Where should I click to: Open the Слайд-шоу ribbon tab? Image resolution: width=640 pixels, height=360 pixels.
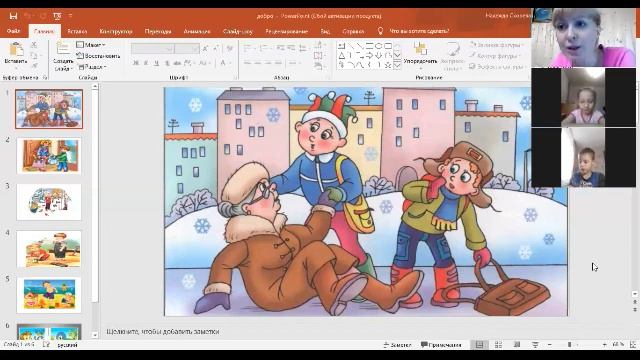[238, 31]
